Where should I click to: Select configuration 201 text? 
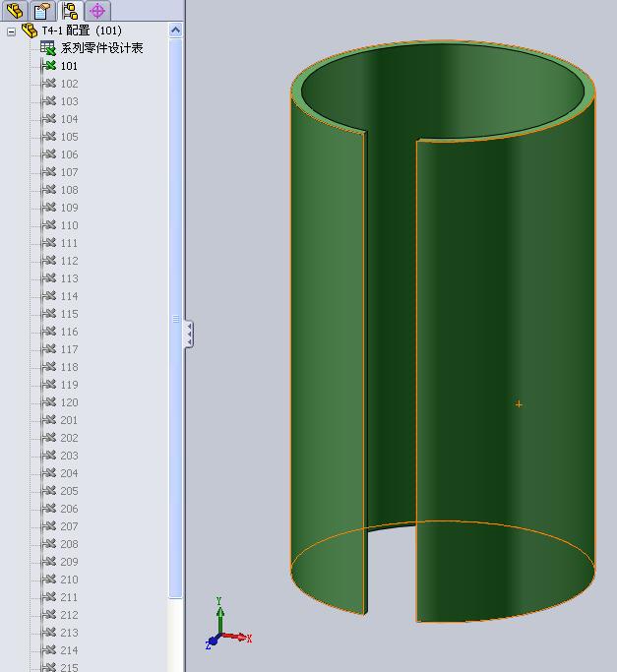[69, 420]
